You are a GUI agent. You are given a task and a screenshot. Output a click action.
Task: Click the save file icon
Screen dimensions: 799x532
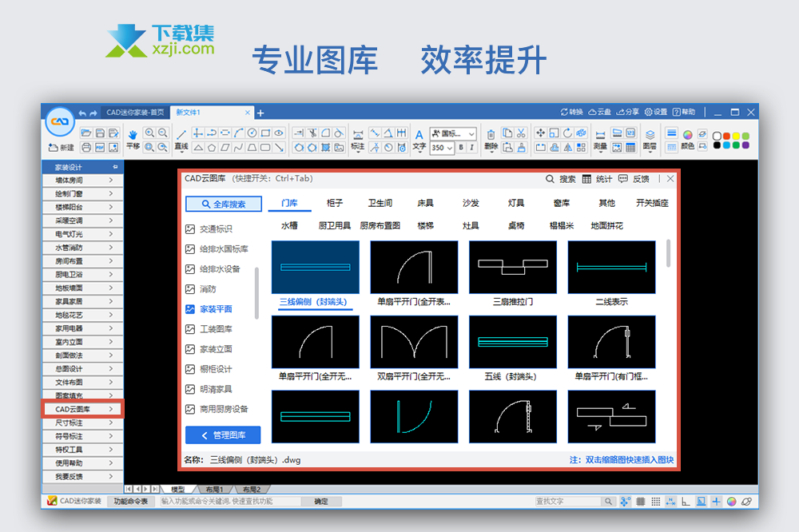(x=100, y=133)
